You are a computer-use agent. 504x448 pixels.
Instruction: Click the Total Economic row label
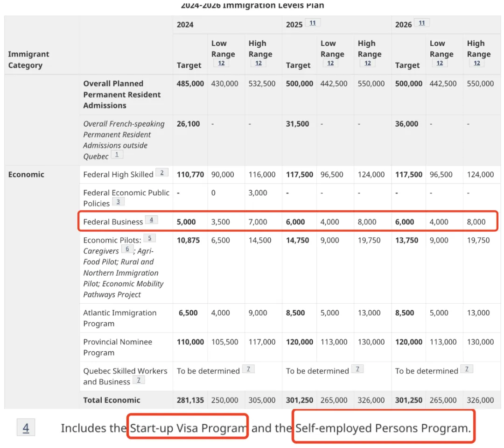coord(112,400)
